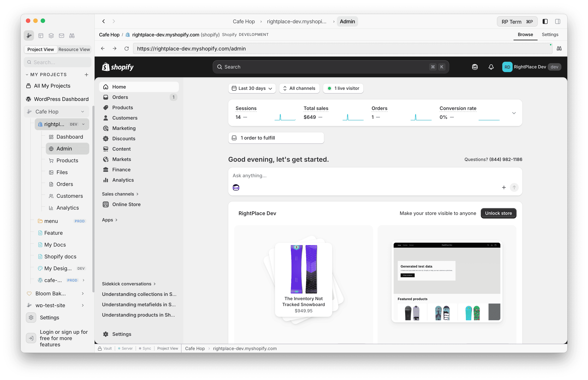Toggle the left sidebar panel visibility
The image size is (588, 380).
(x=545, y=21)
